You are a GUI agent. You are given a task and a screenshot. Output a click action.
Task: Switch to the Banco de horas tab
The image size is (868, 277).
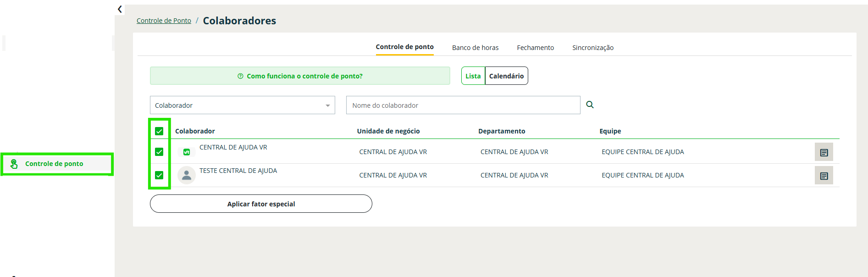pos(475,48)
